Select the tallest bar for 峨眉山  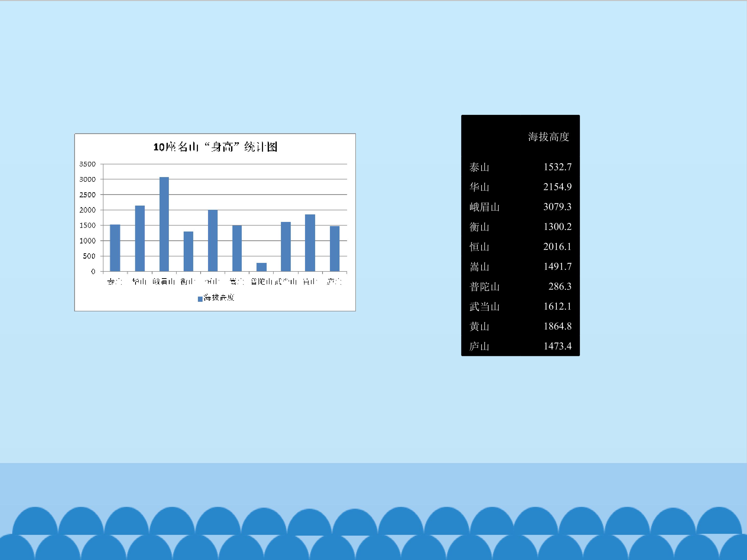pyautogui.click(x=164, y=224)
